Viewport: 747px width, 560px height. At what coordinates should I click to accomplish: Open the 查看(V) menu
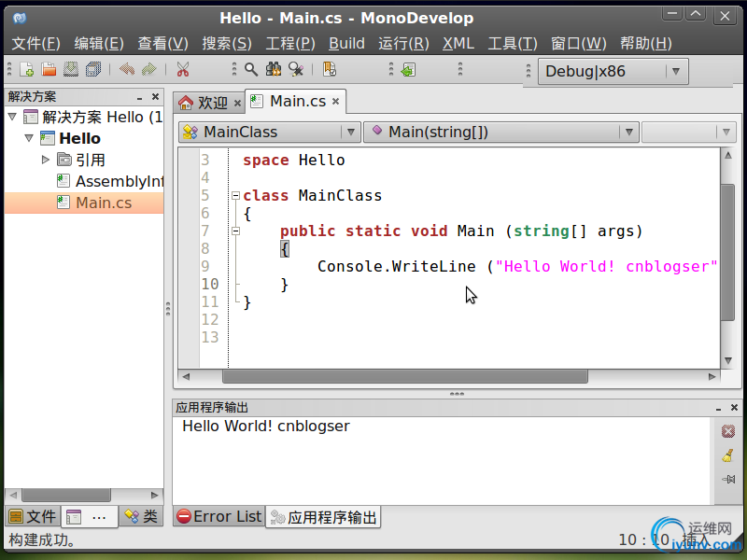[x=162, y=44]
